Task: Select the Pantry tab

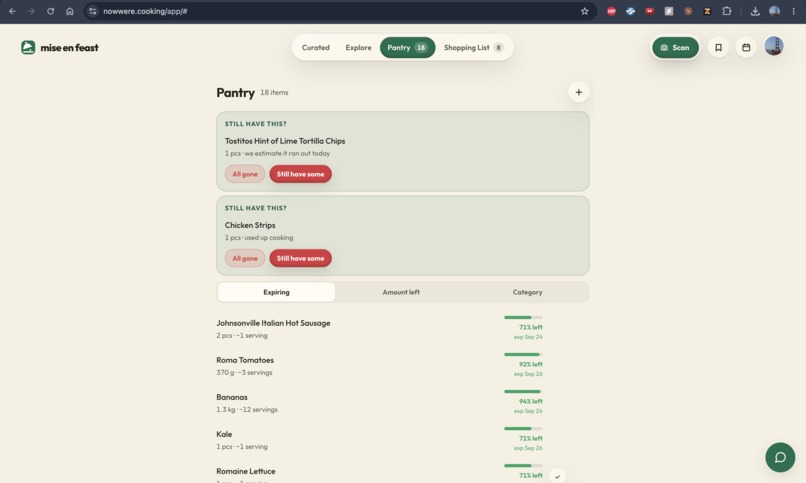Action: click(x=407, y=47)
